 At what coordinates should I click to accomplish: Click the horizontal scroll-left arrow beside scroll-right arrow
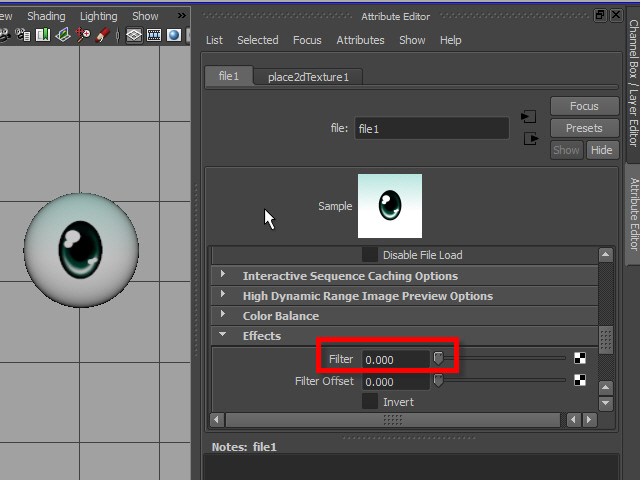(x=573, y=420)
